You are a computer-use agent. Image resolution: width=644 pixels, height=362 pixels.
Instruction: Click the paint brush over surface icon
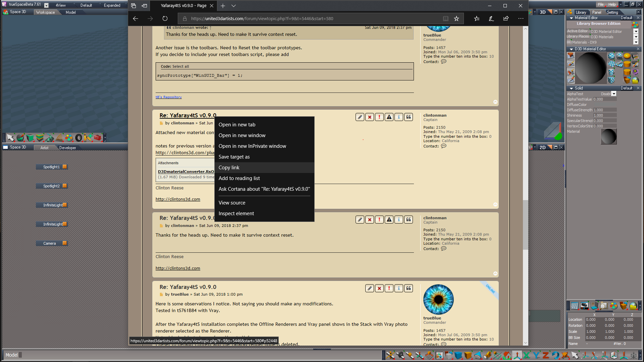pos(571,64)
